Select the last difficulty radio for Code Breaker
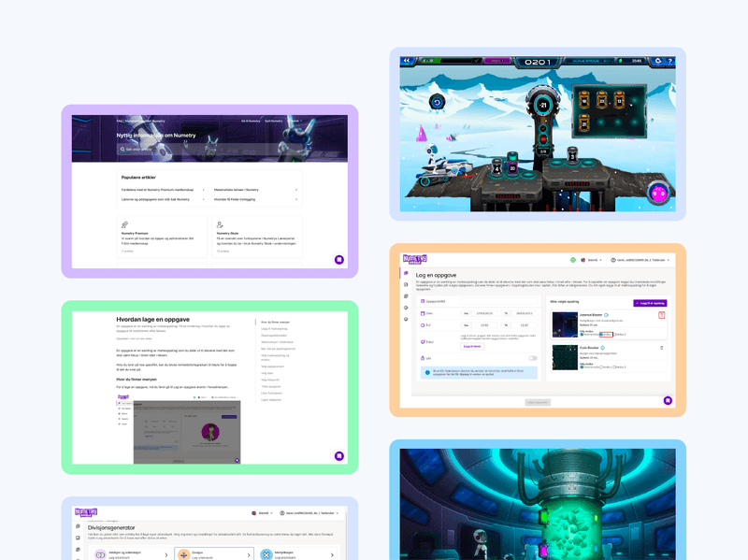Screen dimensions: 748x560 (614, 367)
